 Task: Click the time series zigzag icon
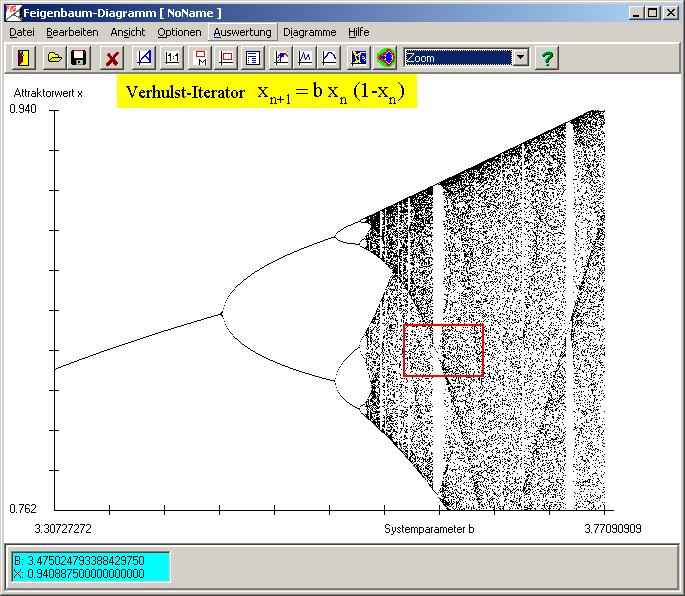tap(305, 58)
